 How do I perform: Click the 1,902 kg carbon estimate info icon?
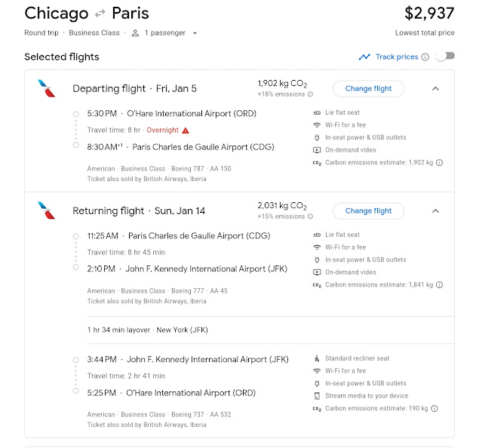[x=440, y=162]
